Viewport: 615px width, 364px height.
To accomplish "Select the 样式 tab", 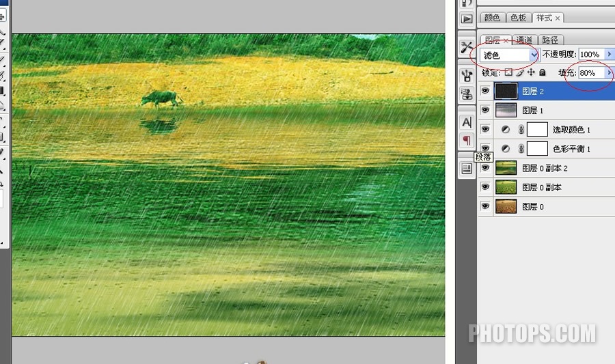I will 545,18.
